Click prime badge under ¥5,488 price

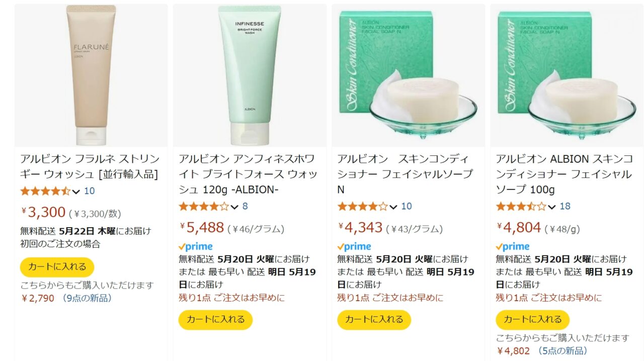[196, 247]
